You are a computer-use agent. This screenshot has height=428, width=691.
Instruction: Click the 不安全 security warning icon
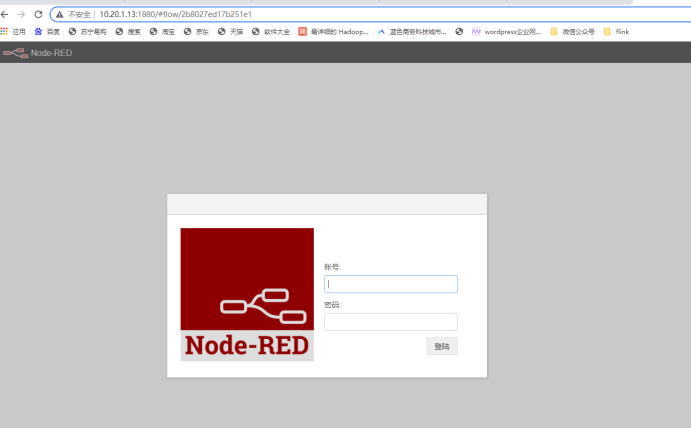pyautogui.click(x=59, y=15)
